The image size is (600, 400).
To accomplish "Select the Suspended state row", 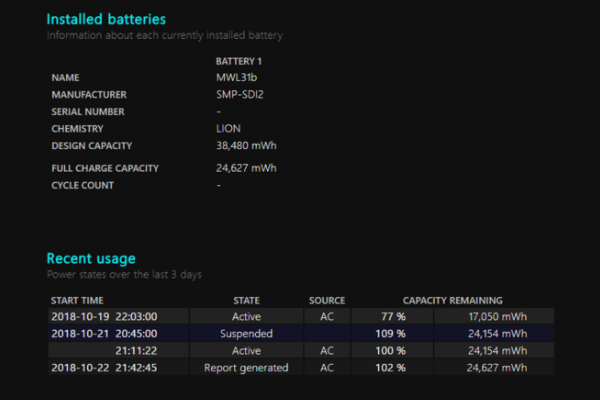I will point(301,333).
